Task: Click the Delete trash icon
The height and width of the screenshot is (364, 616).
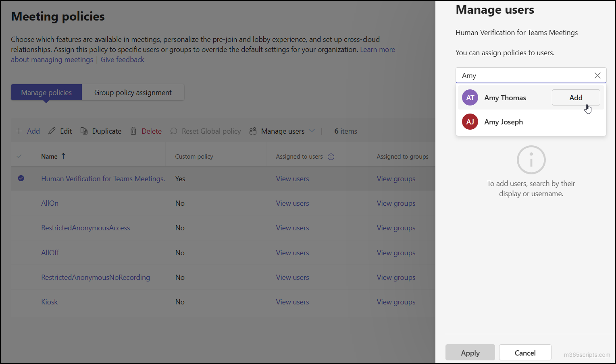Action: (133, 131)
